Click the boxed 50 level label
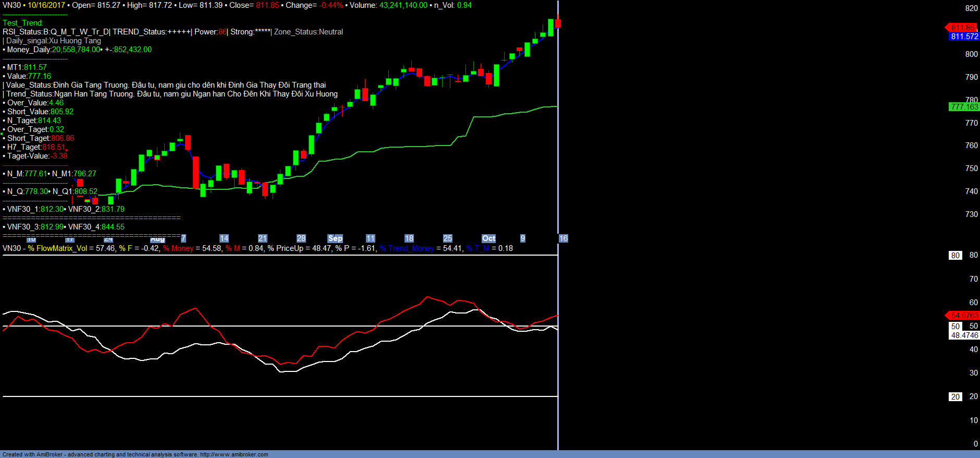This screenshot has width=980, height=458. tap(955, 327)
